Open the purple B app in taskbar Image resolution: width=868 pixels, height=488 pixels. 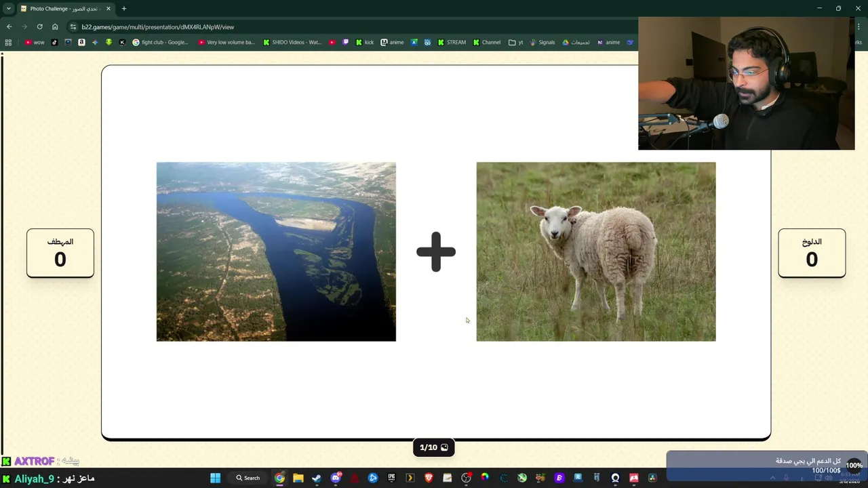click(x=559, y=478)
